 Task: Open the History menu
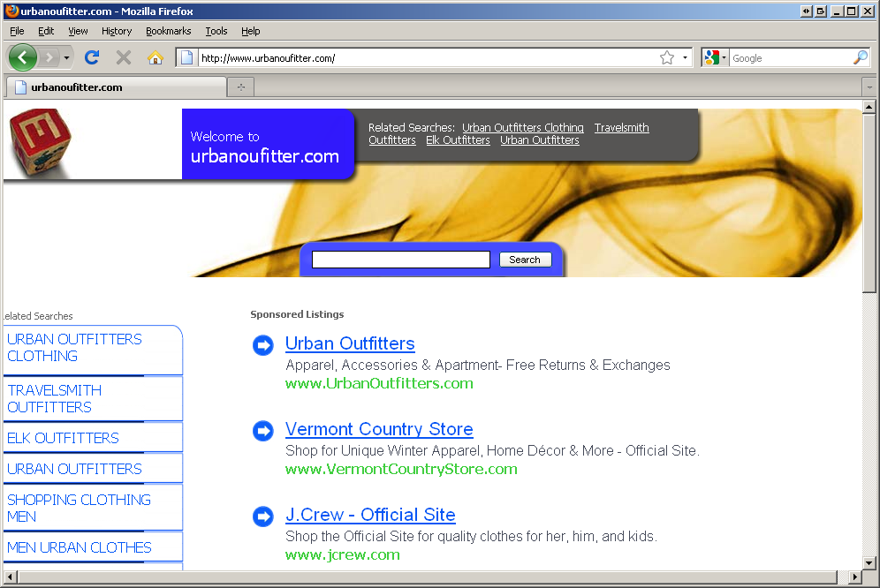(117, 31)
